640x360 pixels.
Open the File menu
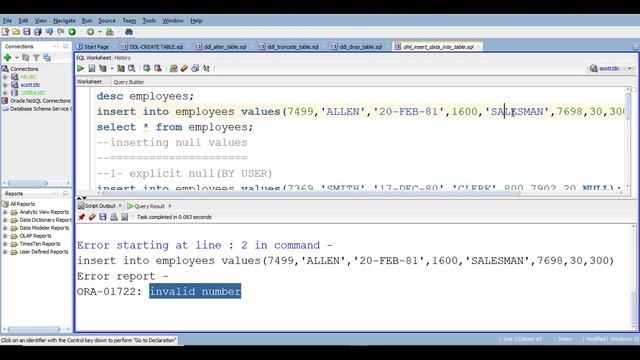[7, 20]
